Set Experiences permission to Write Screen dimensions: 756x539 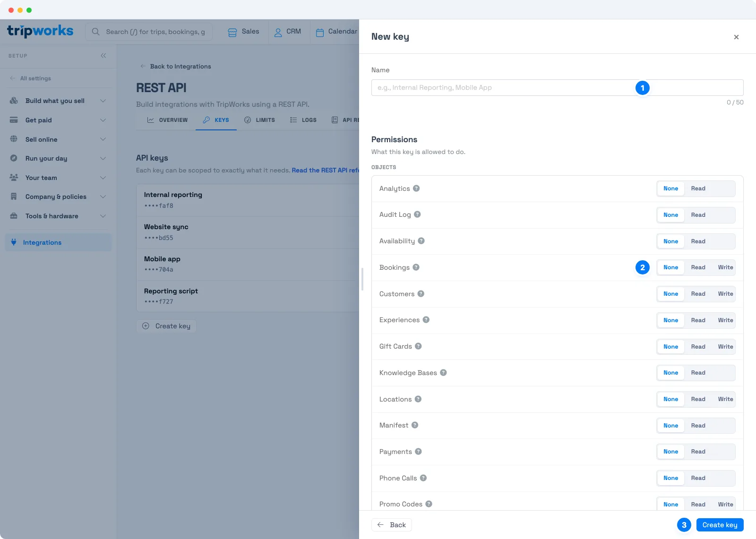tap(725, 320)
